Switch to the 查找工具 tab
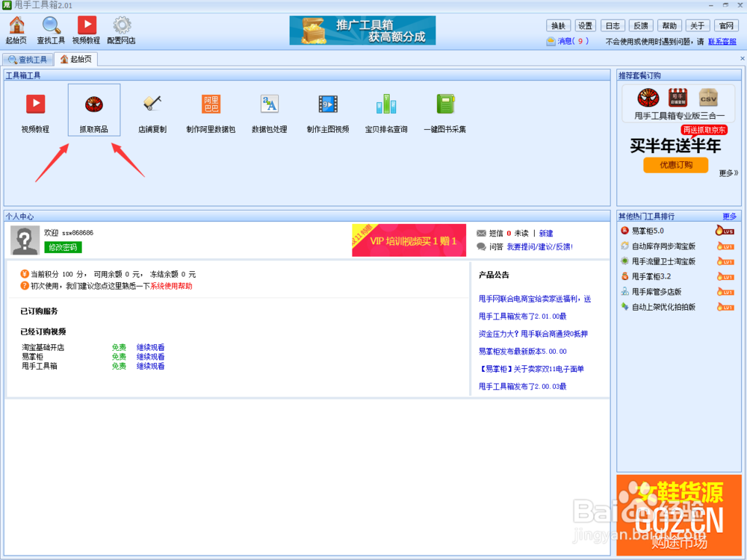This screenshot has height=560, width=747. point(28,60)
